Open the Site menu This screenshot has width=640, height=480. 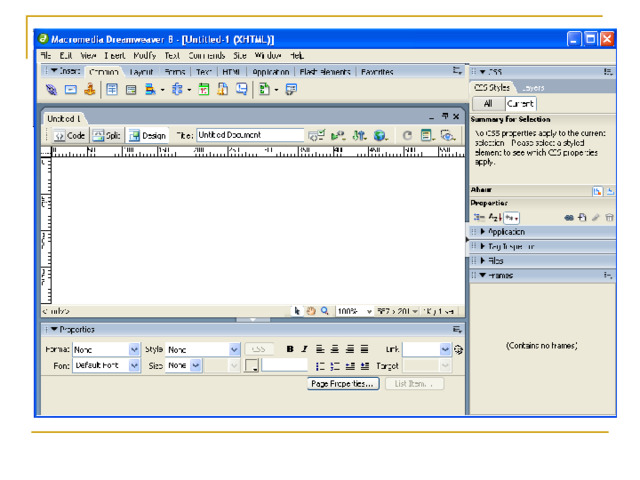coord(240,56)
